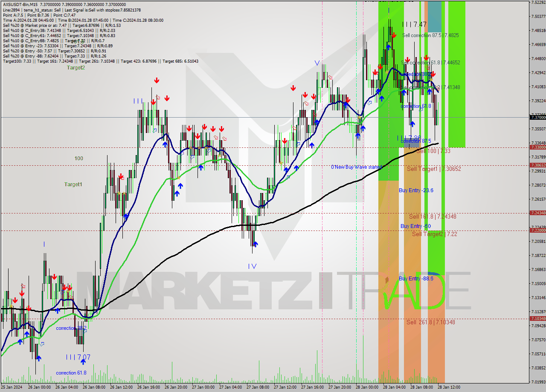546x392 pixels.
Task: Select the 'Buy Entry -50' label
Action: pos(415,226)
